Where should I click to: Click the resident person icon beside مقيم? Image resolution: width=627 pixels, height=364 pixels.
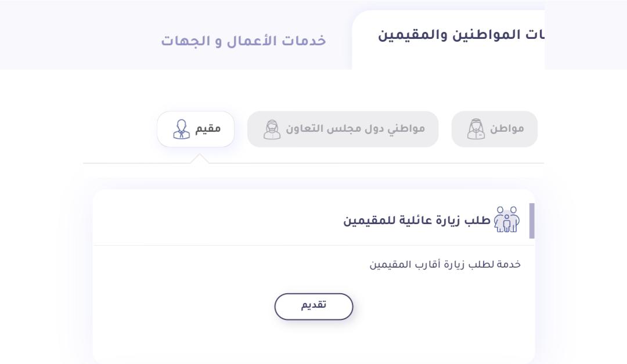coord(181,129)
